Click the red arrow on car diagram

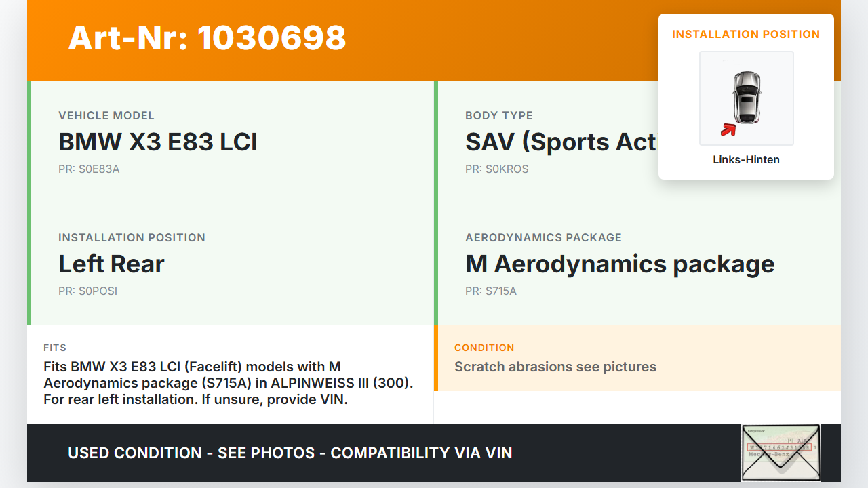(x=728, y=129)
